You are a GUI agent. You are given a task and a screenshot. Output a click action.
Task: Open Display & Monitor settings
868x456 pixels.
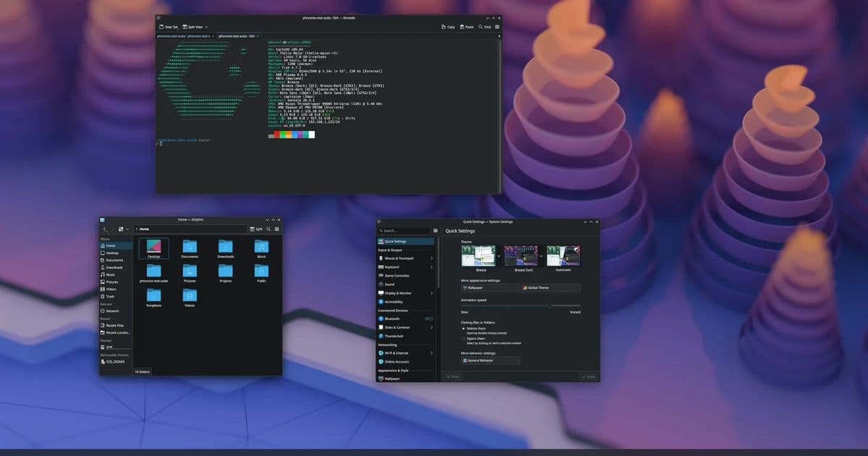(x=406, y=292)
